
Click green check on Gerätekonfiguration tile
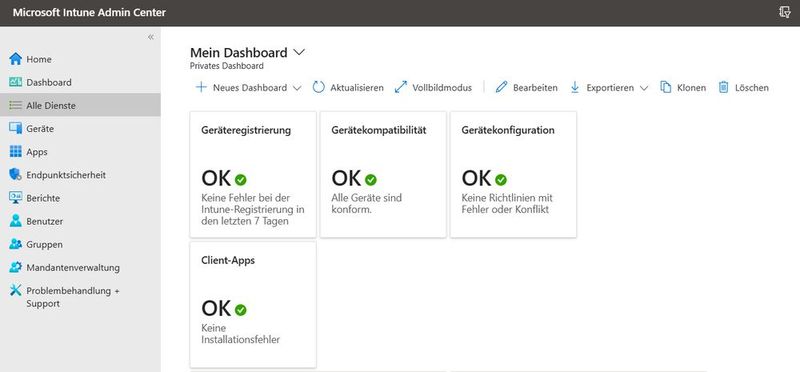(x=501, y=180)
